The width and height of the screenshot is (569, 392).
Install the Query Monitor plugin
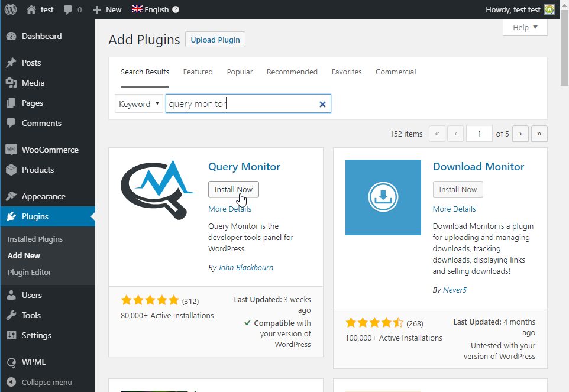[233, 189]
